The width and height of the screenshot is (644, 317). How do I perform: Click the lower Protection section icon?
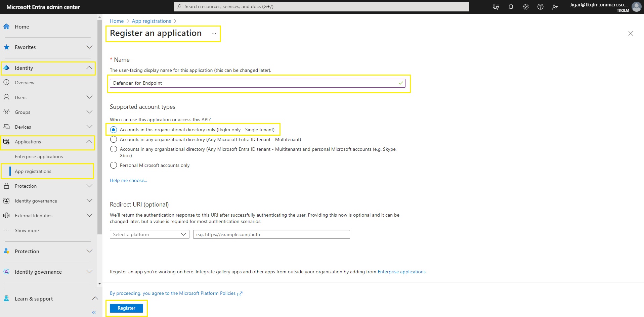(6, 251)
